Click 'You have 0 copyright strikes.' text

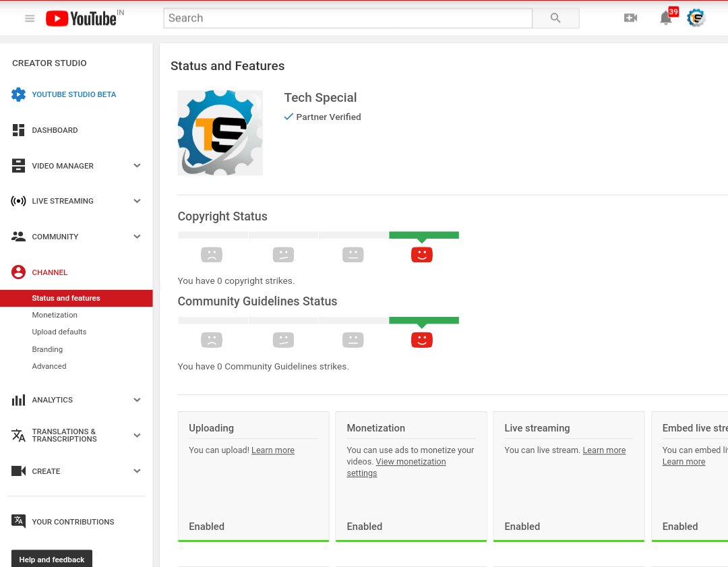click(236, 281)
